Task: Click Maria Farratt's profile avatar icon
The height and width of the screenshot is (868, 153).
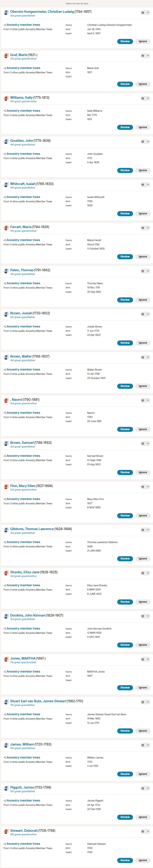Action: click(6, 228)
